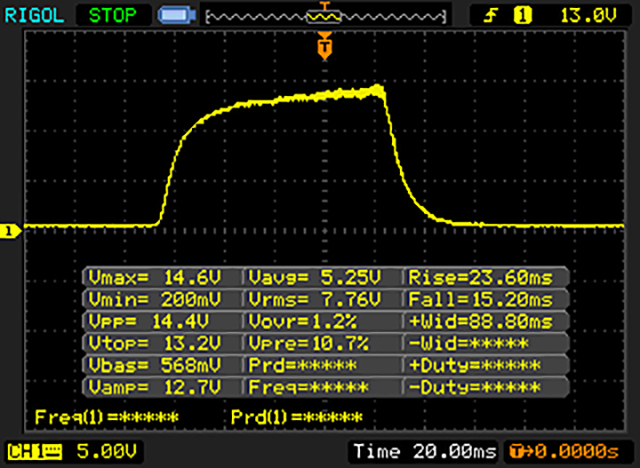Click the Freq=***** cell in the table
This screenshot has height=468, width=640.
coord(309,387)
